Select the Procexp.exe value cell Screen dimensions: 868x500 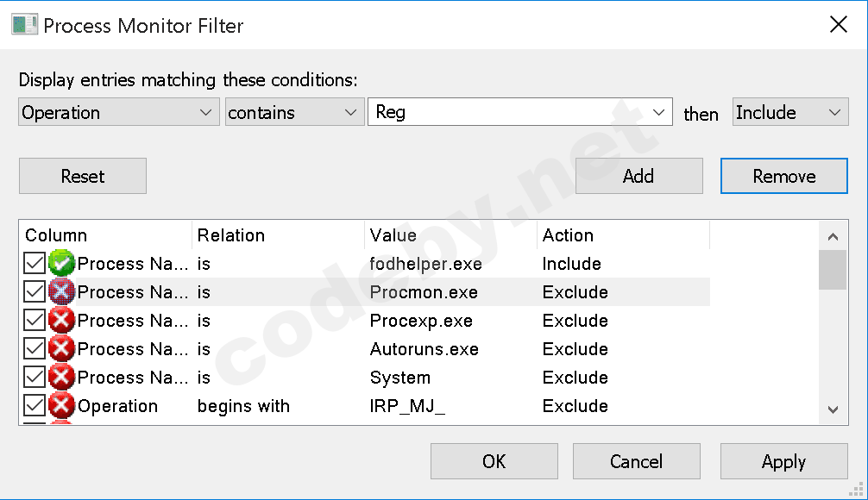(x=421, y=321)
